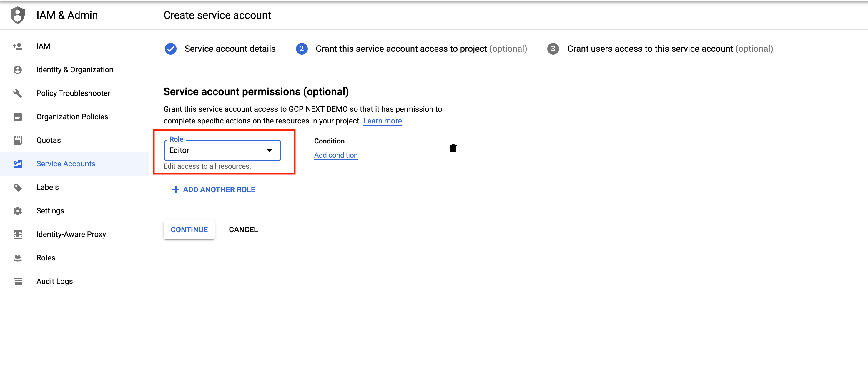The image size is (868, 388).
Task: Click the Organization Policies document icon
Action: (18, 117)
